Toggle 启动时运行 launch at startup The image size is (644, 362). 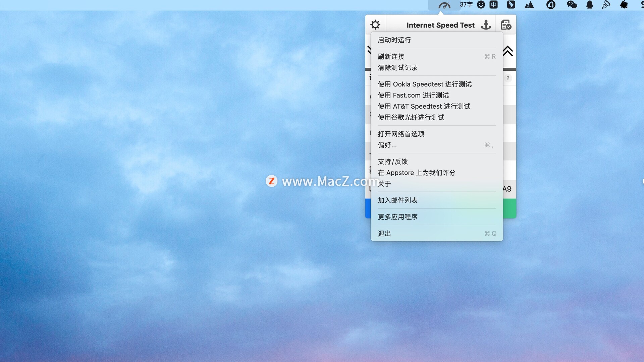pos(437,40)
